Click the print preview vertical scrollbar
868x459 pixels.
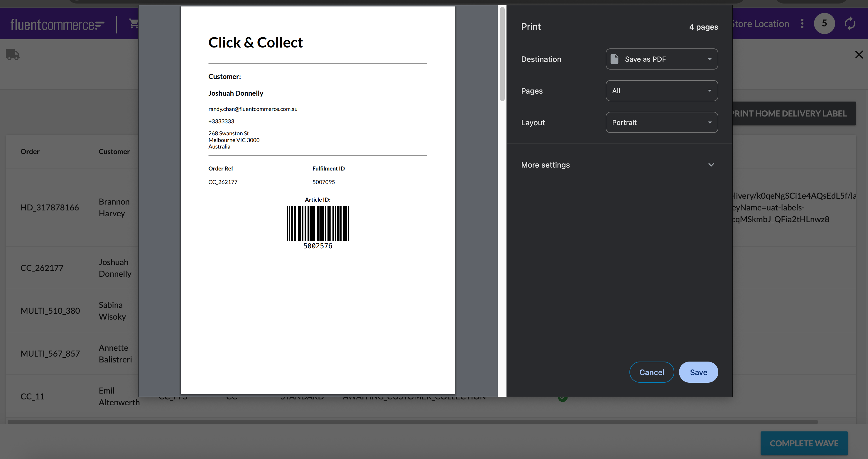pos(502,54)
